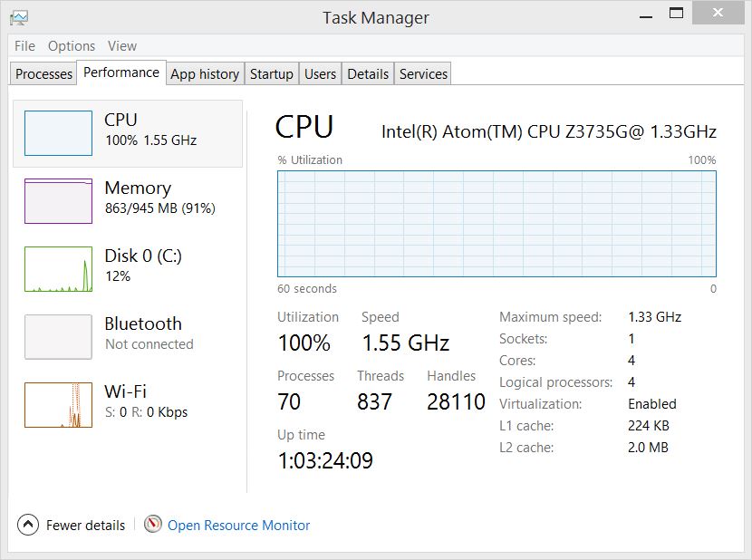This screenshot has width=752, height=560.
Task: Open the View menu
Action: click(x=122, y=46)
